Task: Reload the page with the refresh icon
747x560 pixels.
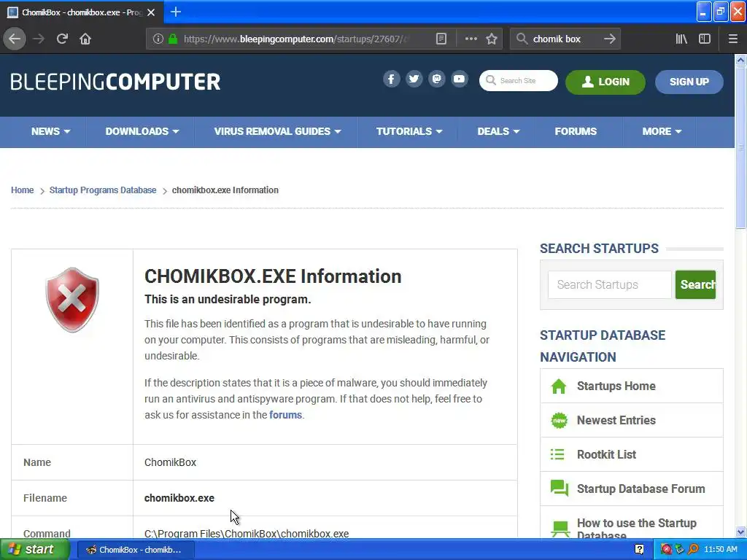Action: (x=62, y=39)
